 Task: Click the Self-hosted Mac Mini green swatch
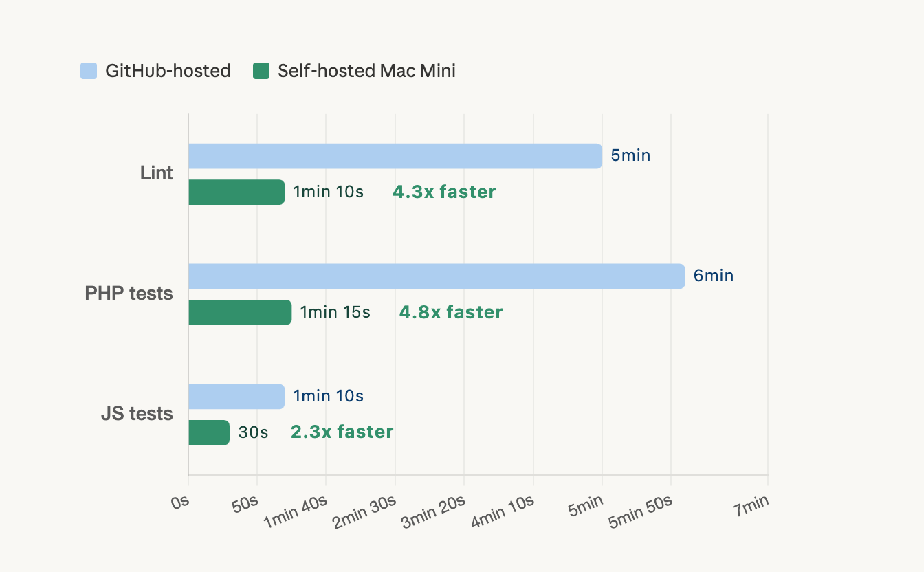(261, 71)
